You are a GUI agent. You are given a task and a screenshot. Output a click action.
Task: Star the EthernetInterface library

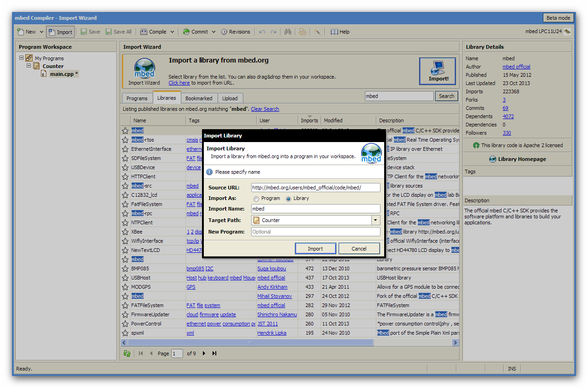(x=125, y=149)
